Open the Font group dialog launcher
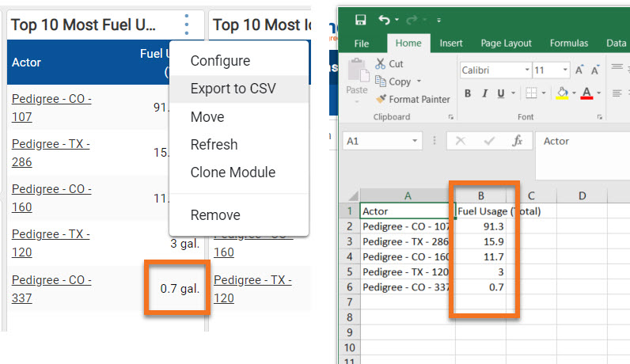Image resolution: width=630 pixels, height=364 pixels. [x=599, y=117]
